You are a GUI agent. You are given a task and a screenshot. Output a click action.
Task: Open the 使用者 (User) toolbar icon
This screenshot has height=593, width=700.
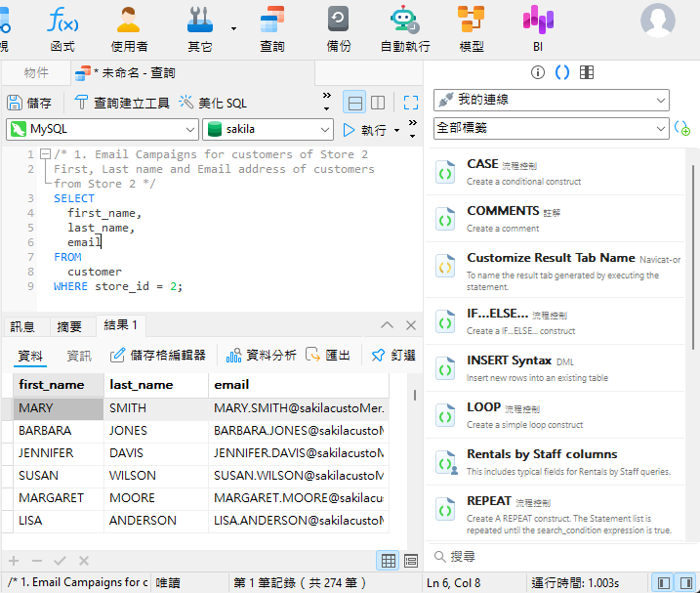(129, 27)
